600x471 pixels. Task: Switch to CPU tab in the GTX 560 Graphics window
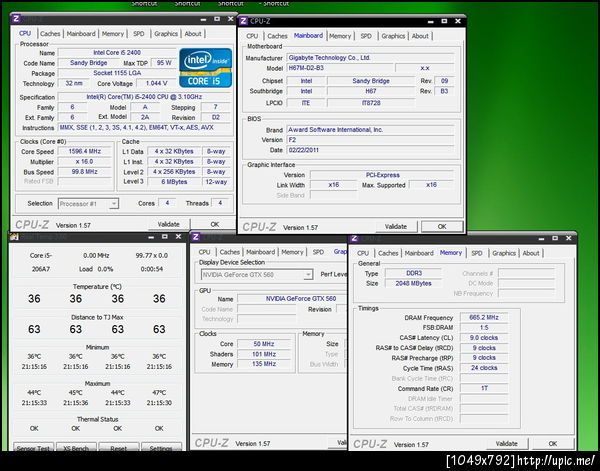coord(204,252)
